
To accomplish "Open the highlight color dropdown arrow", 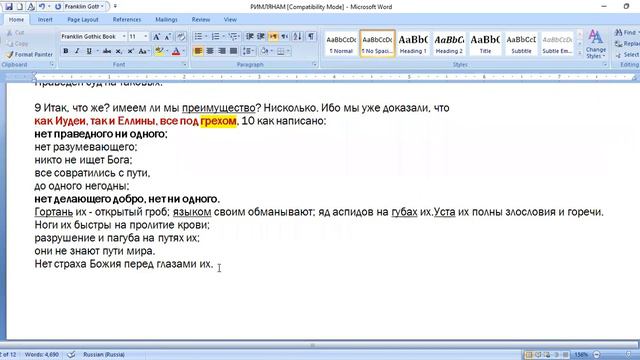I will pyautogui.click(x=167, y=51).
